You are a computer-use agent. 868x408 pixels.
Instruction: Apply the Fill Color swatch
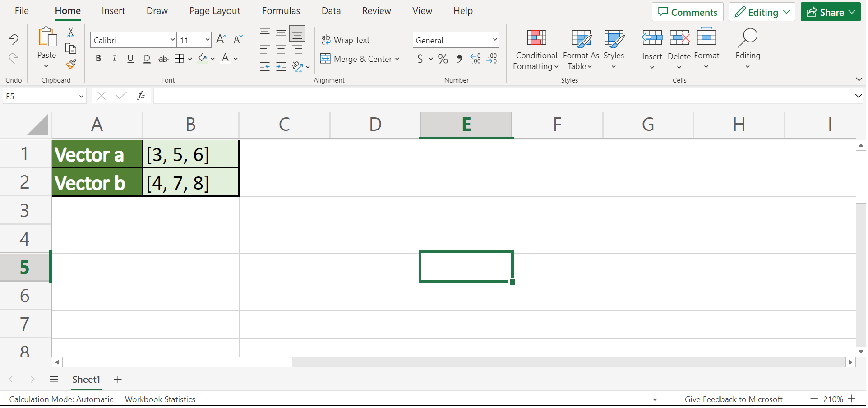pyautogui.click(x=203, y=59)
